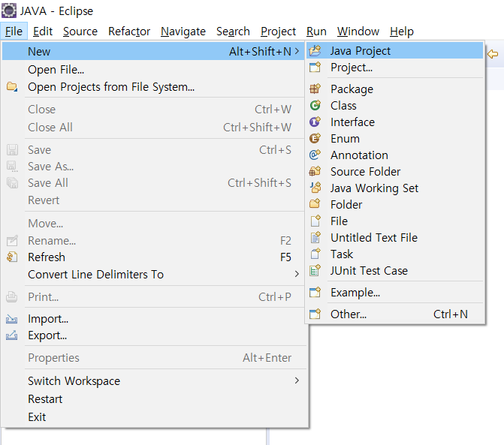Select the Example... entry label

point(355,293)
